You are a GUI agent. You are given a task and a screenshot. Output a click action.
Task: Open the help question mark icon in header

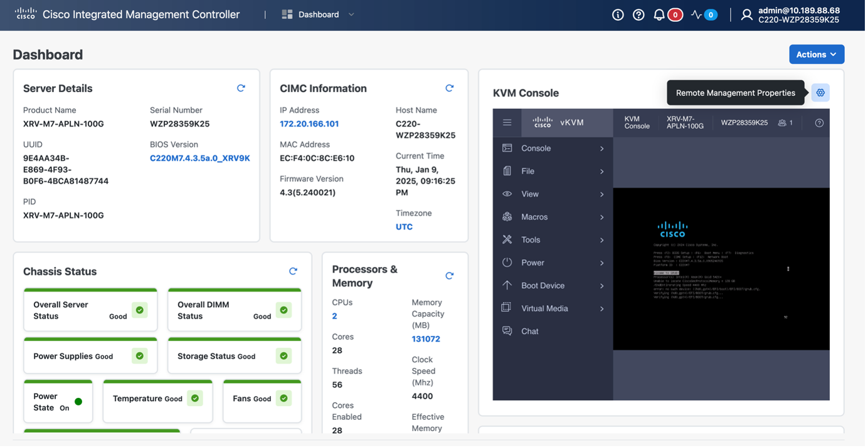[x=638, y=15]
